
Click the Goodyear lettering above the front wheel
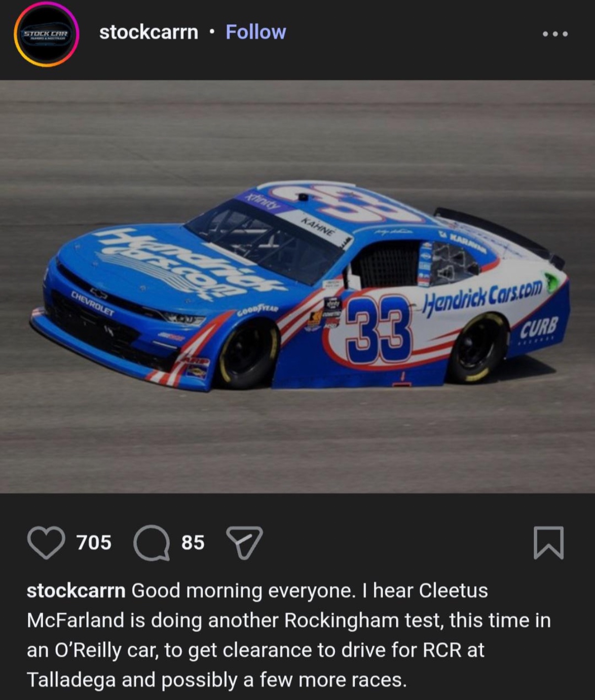(258, 311)
